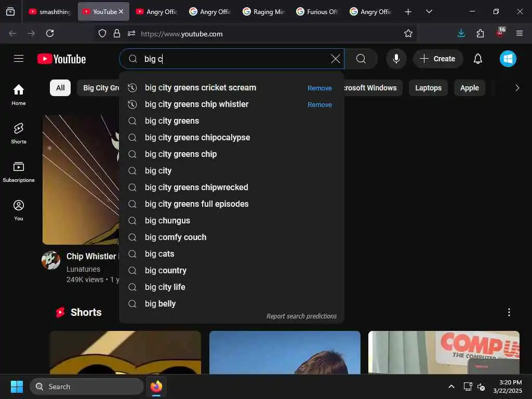Go to Home in the sidebar

pos(19,95)
